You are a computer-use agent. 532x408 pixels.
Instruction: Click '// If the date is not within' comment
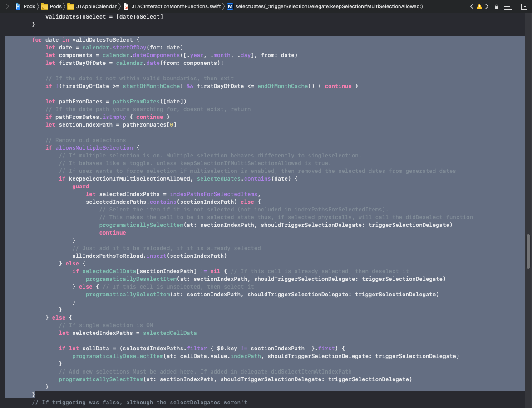pos(139,79)
